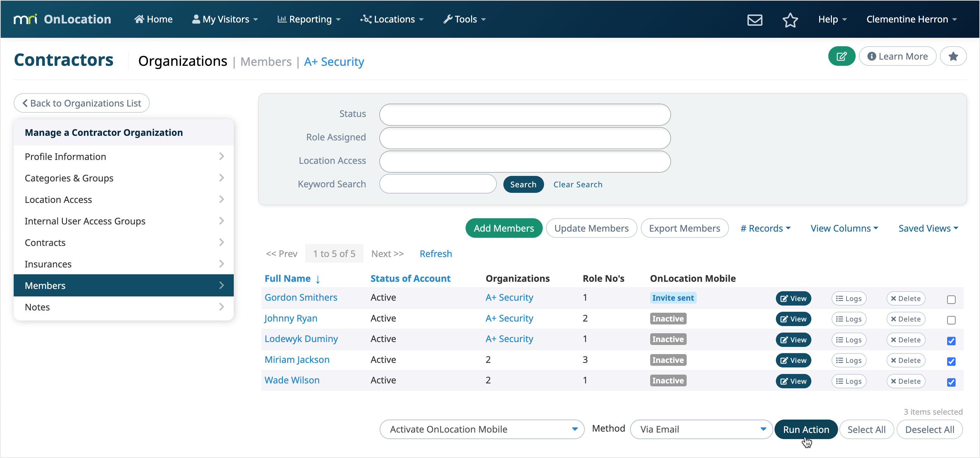
Task: Open Logs for Johnny Ryan
Action: (849, 319)
